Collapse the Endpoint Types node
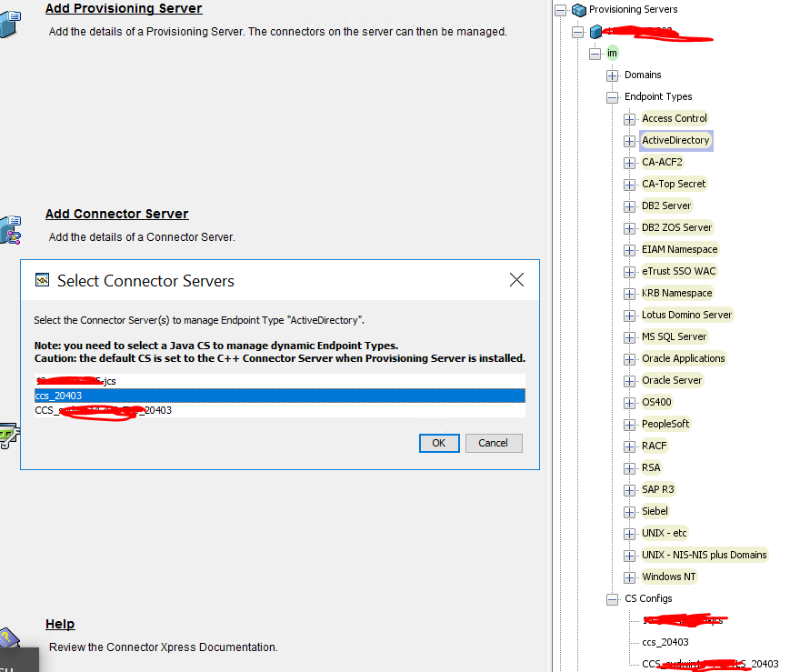This screenshot has width=790, height=672. pos(612,96)
